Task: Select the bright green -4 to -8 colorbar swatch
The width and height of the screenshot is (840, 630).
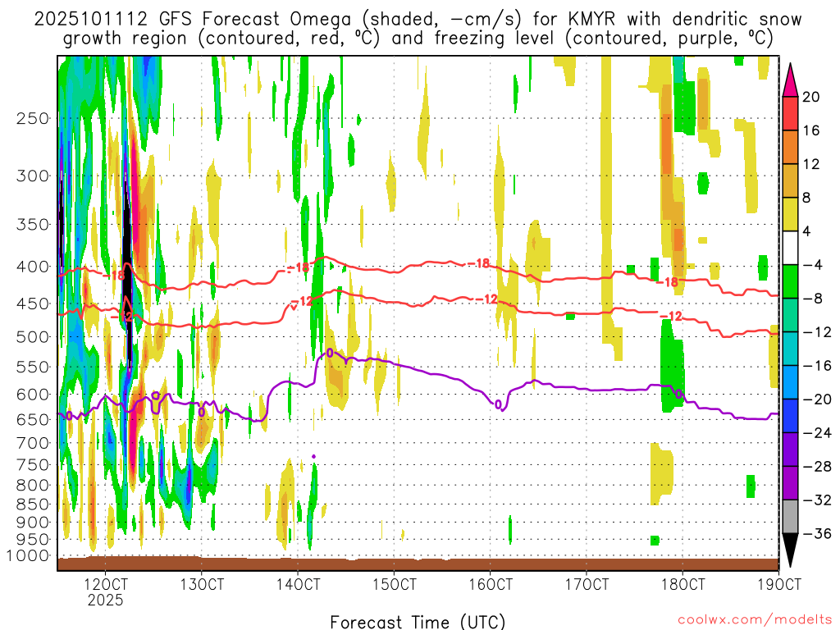Action: 790,282
